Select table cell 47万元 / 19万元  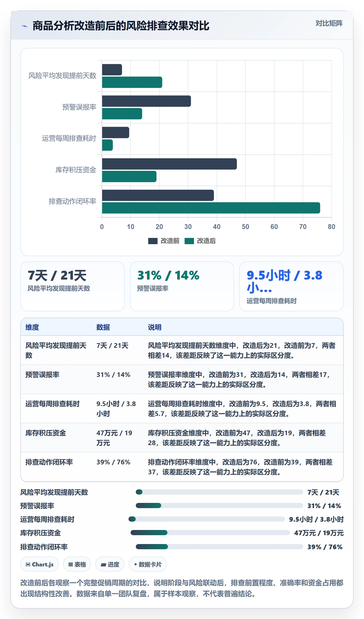coord(114,438)
